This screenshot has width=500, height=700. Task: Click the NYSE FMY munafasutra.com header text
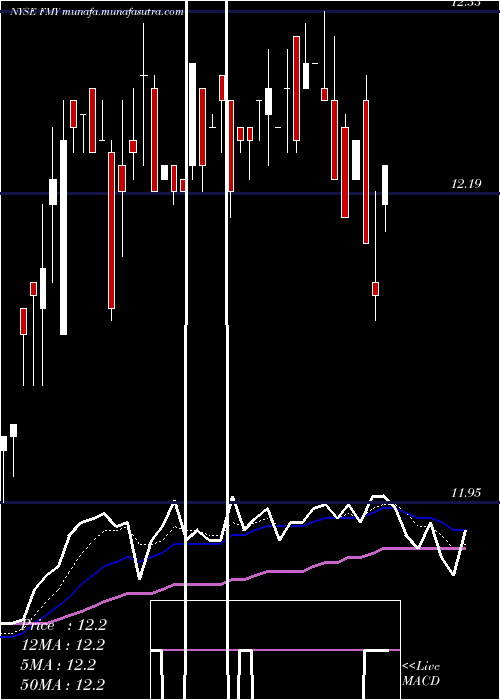(x=97, y=12)
